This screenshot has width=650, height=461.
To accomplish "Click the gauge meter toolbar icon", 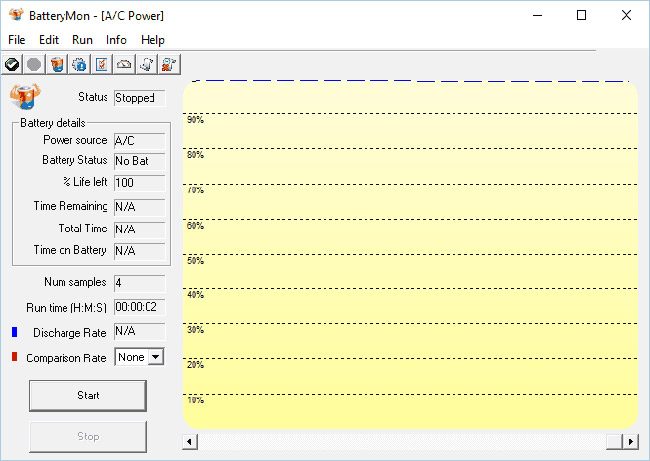I will [x=124, y=64].
